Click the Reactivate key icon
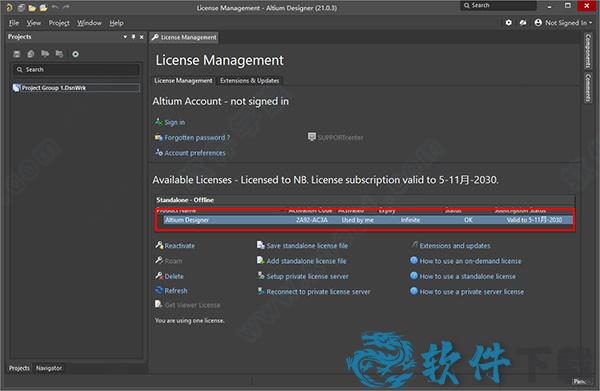600x391 pixels. point(159,245)
